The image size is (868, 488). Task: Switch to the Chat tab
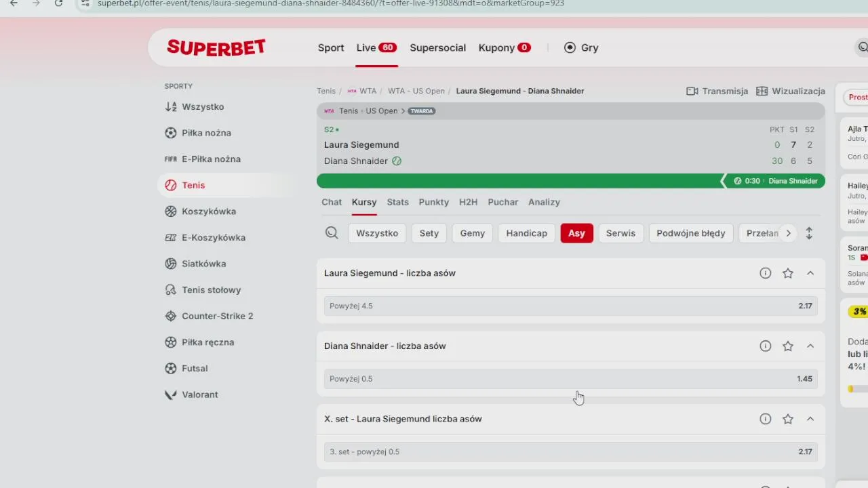coord(332,202)
